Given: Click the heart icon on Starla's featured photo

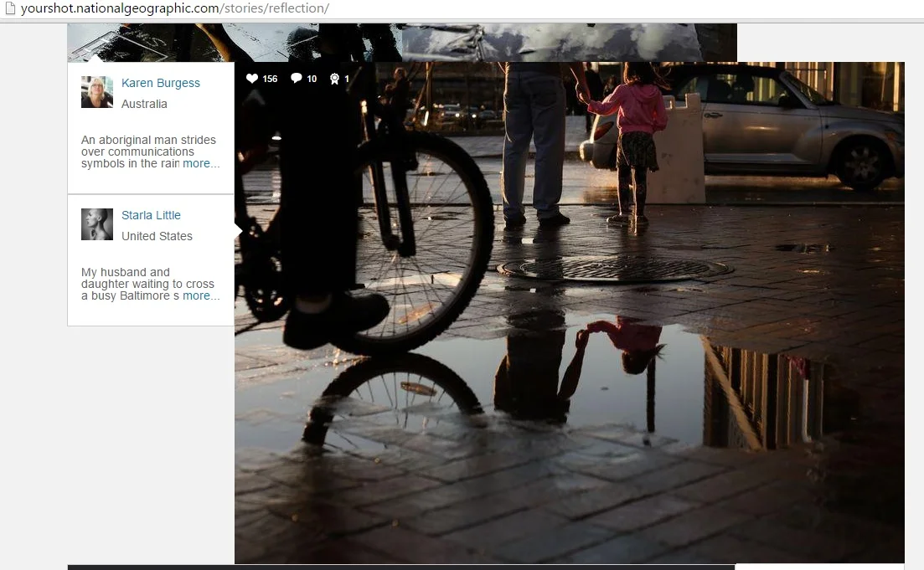Looking at the screenshot, I should (x=252, y=78).
